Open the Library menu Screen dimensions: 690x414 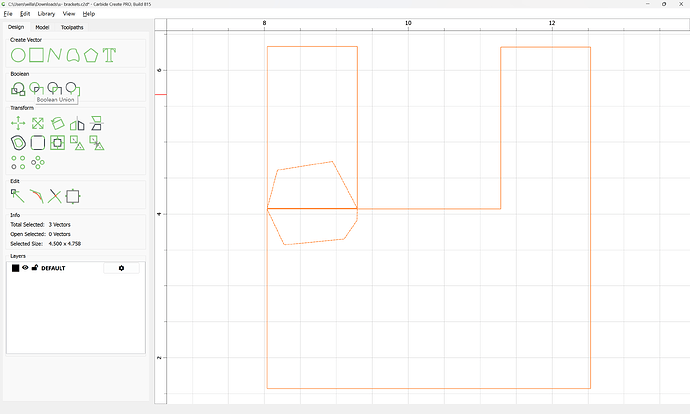[x=46, y=14]
